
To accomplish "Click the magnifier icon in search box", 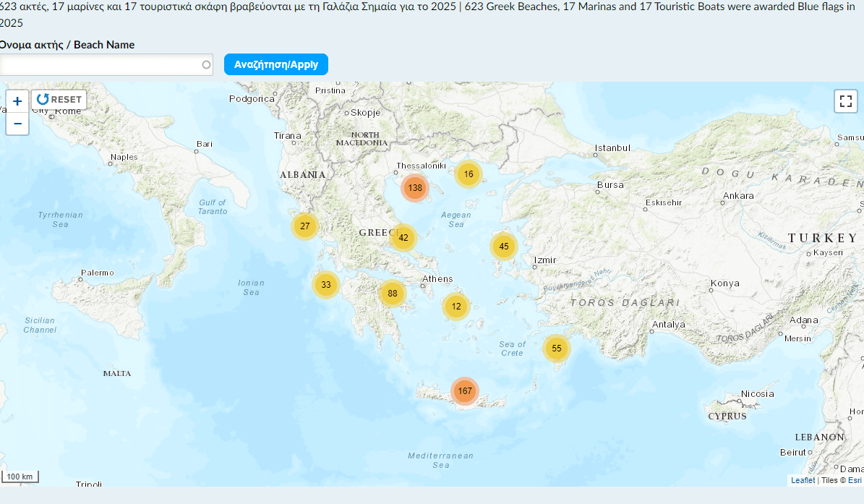I will (205, 64).
